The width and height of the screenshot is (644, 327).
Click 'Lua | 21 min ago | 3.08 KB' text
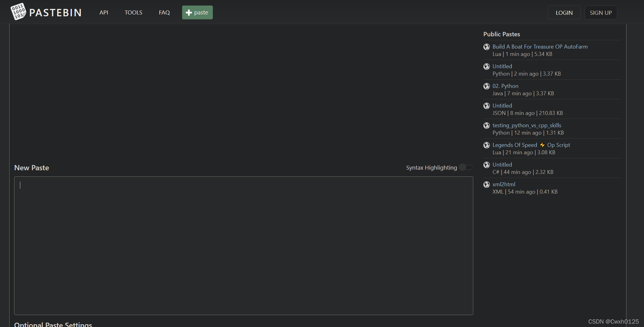tap(524, 152)
